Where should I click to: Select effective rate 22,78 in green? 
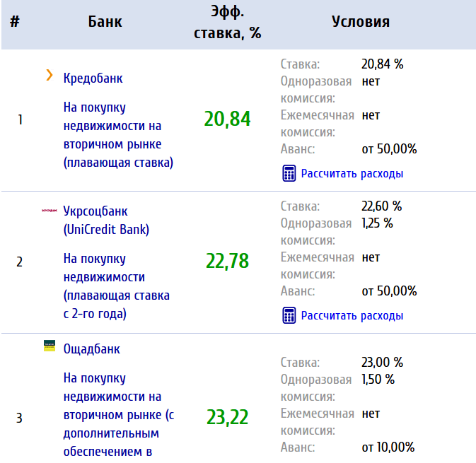[x=227, y=261]
